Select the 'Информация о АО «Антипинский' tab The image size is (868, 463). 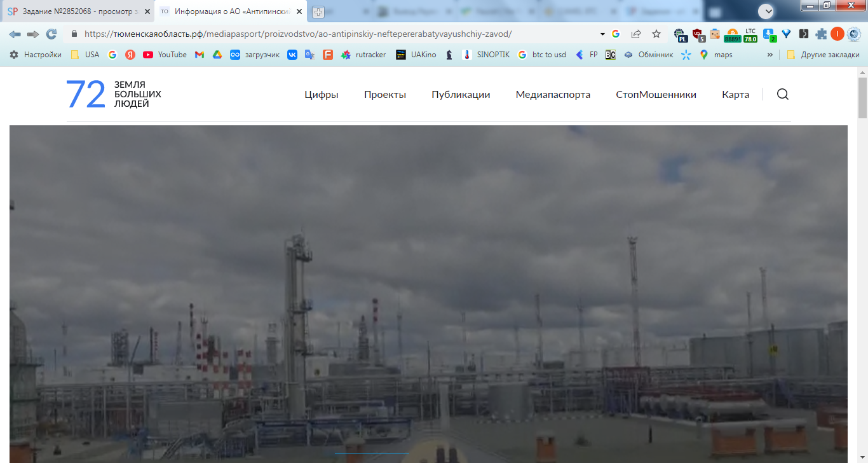pyautogui.click(x=232, y=11)
